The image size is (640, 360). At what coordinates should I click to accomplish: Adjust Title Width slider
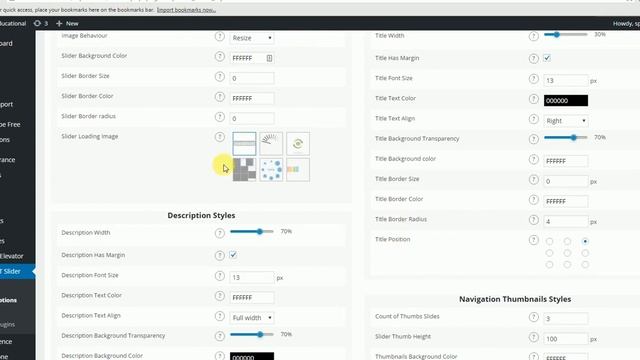(x=566, y=35)
